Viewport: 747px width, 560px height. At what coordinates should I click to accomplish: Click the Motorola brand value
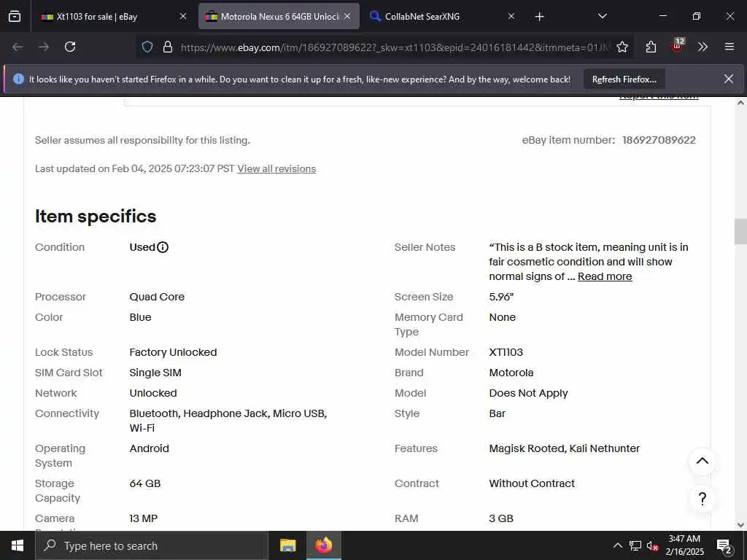(511, 373)
